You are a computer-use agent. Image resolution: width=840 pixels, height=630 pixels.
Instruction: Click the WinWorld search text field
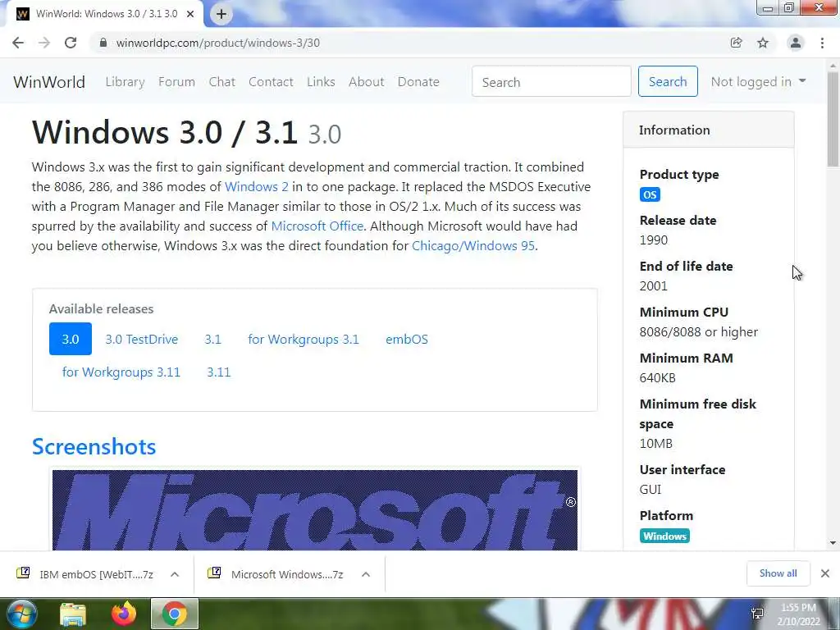[551, 81]
